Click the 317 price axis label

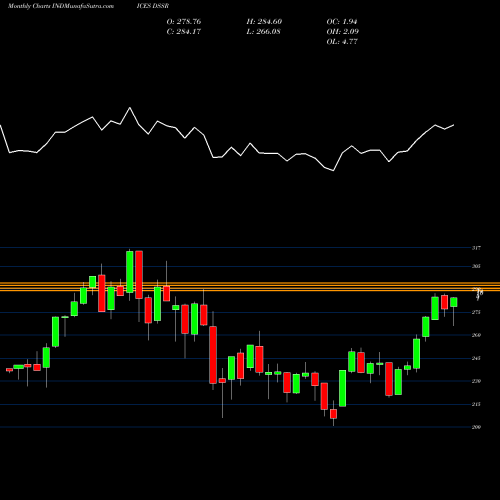coord(476,248)
